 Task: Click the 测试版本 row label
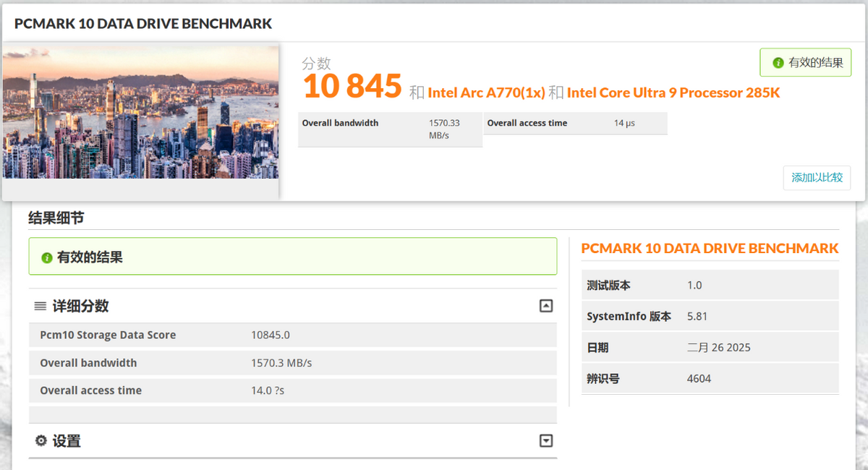pos(608,286)
